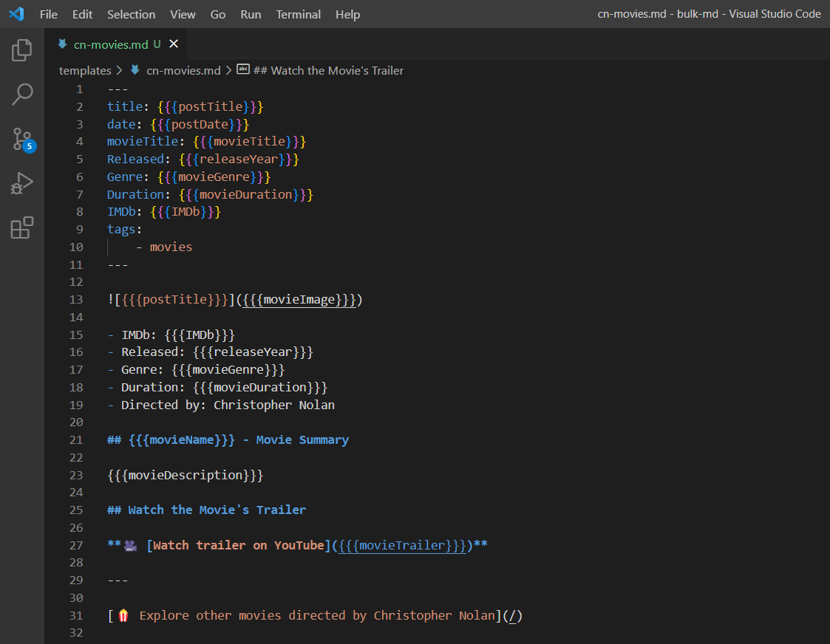830x644 pixels.
Task: Click line number 1 in the gutter
Action: tap(79, 89)
